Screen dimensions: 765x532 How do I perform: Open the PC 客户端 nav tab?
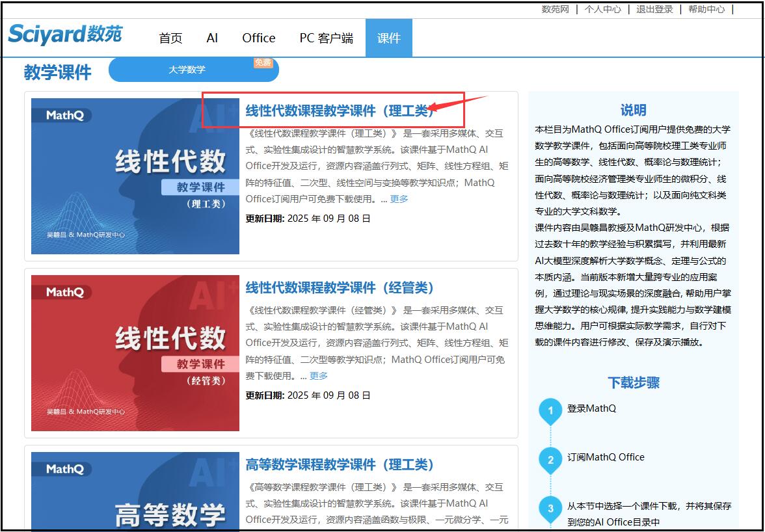[327, 38]
